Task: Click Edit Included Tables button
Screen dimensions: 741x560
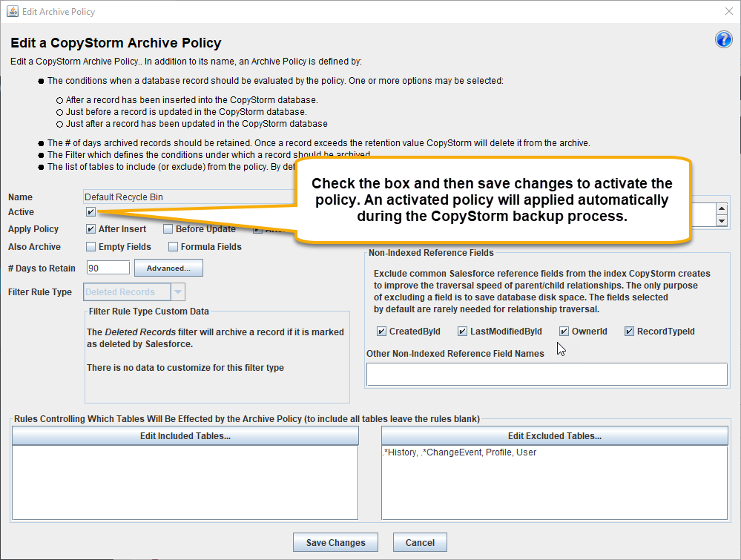Action: (185, 435)
